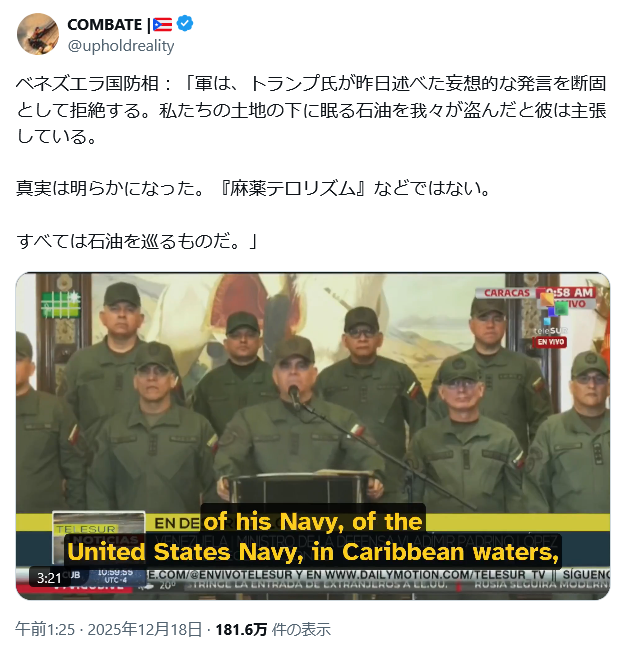Image resolution: width=629 pixels, height=648 pixels.
Task: Click the 3:21 video duration badge
Action: pos(49,578)
